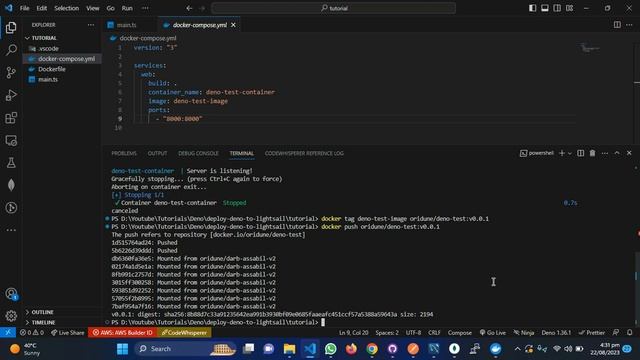This screenshot has height=360, width=640.
Task: Split the terminal panel
Action: pos(580,153)
